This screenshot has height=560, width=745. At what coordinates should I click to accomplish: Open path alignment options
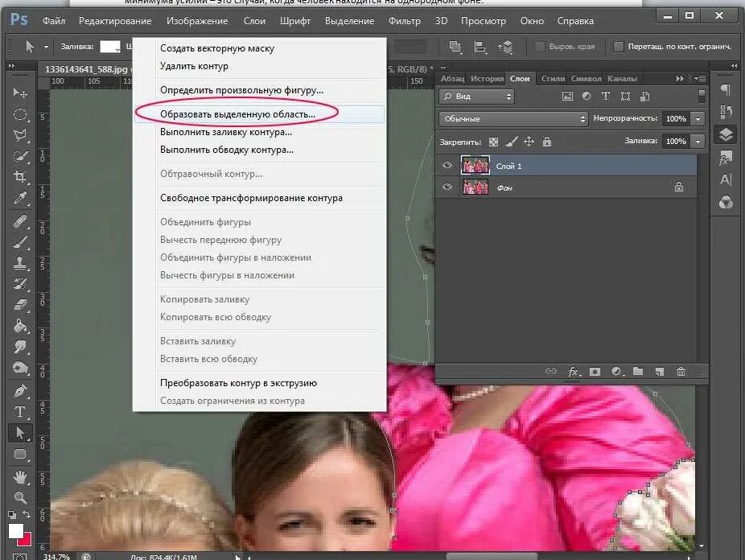click(x=480, y=47)
